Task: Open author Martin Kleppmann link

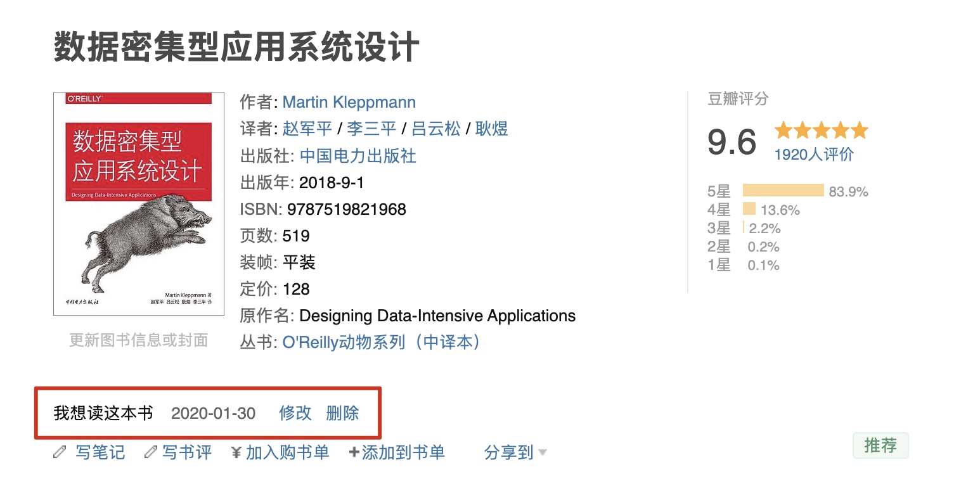Action: (x=349, y=102)
